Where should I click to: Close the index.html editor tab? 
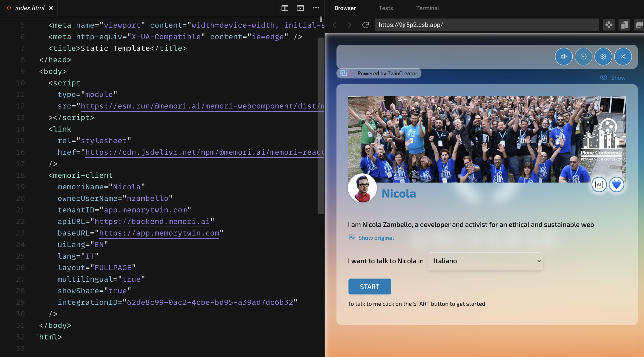[x=51, y=8]
